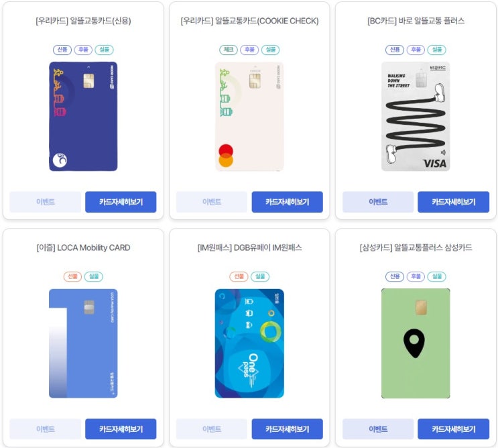Click the 신용 tag on 우리카드 신용 card
This screenshot has width=498, height=448.
coord(62,50)
